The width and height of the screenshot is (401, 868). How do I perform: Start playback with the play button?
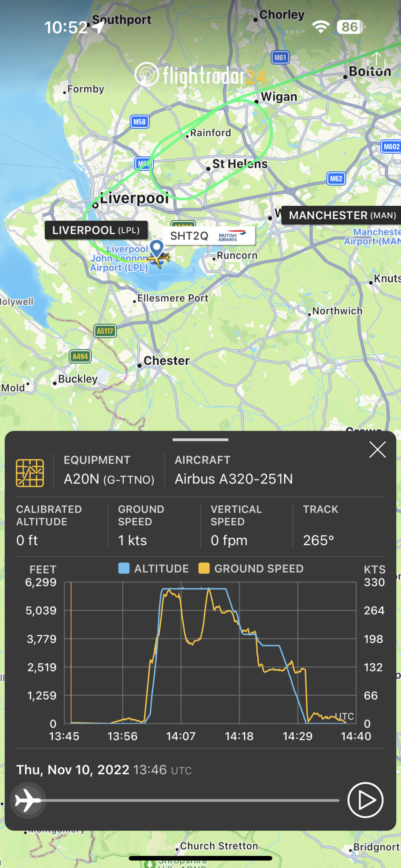(365, 800)
